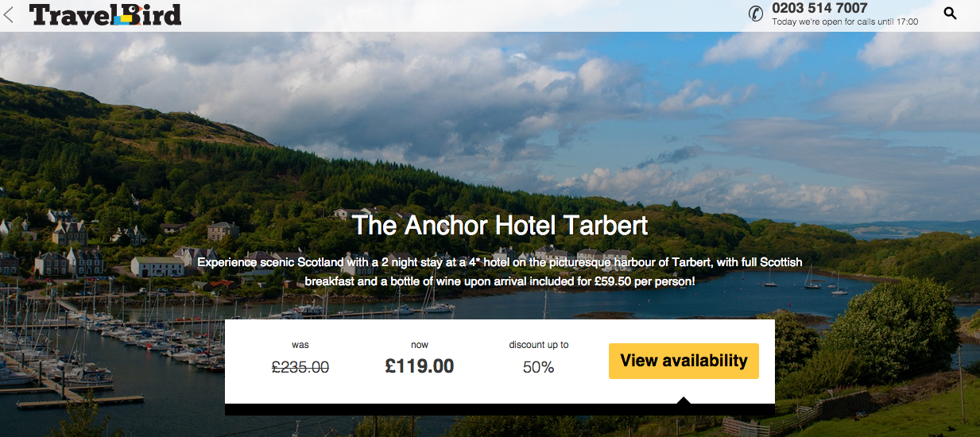Click the "discount up to" label

coord(539,345)
